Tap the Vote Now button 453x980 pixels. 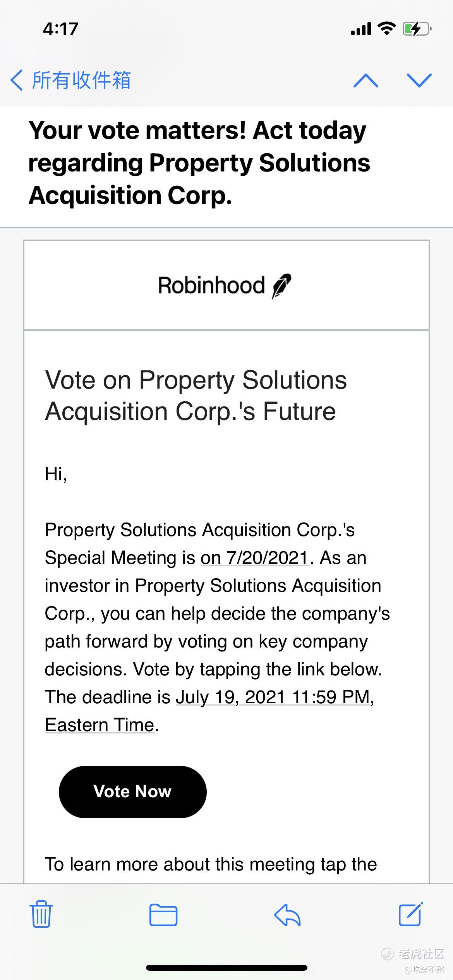pyautogui.click(x=132, y=792)
